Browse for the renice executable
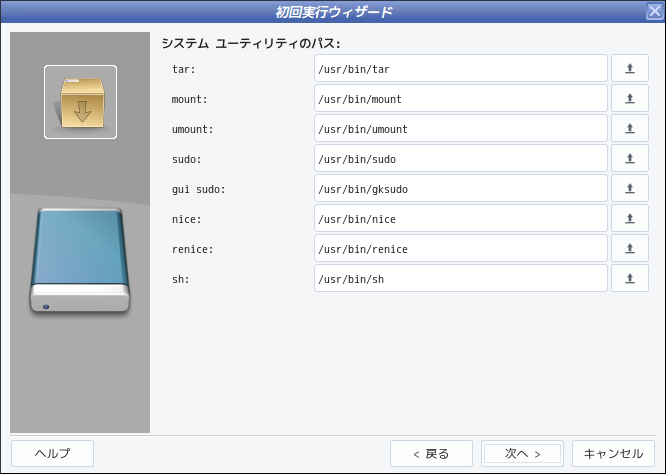Screen dimensions: 666x474 click(x=629, y=248)
